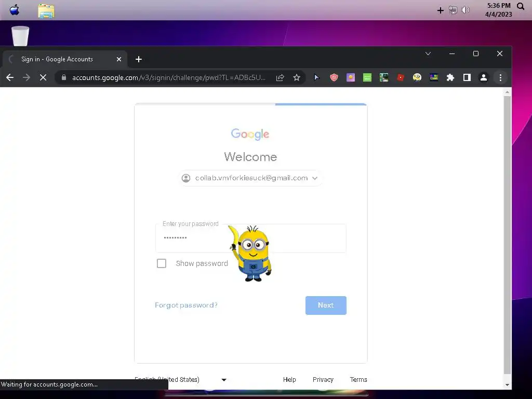
Task: Click the colorful cube game extension icon
Action: point(434,78)
